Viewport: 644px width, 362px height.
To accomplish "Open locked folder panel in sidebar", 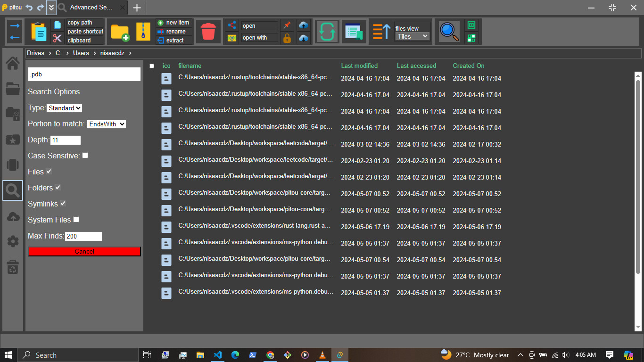I will pos(13,114).
